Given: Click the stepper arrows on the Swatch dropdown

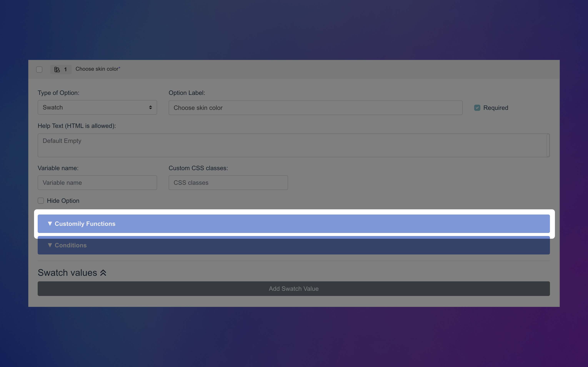Looking at the screenshot, I should (x=150, y=107).
